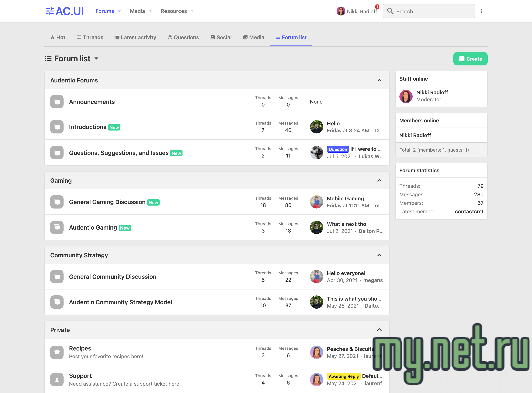Click the Peaches & Biscuits poster avatar
532x393 pixels.
[x=316, y=352]
